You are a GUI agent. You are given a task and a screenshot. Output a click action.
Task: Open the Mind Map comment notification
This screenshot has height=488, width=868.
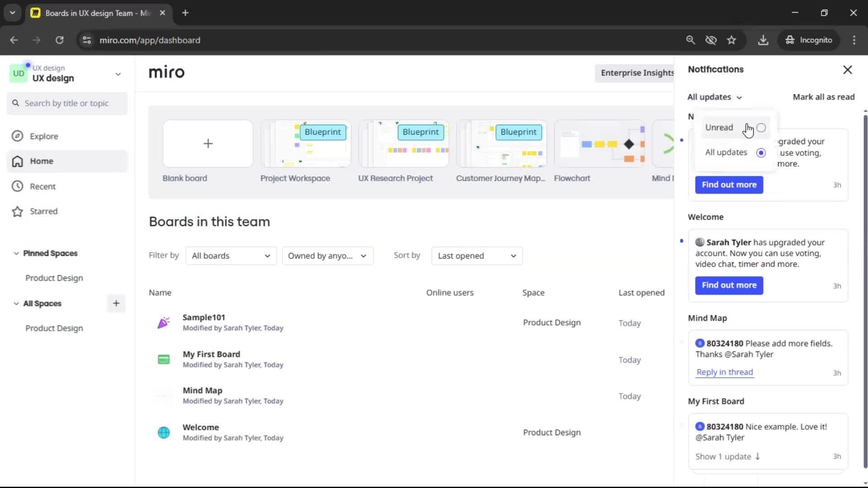768,358
